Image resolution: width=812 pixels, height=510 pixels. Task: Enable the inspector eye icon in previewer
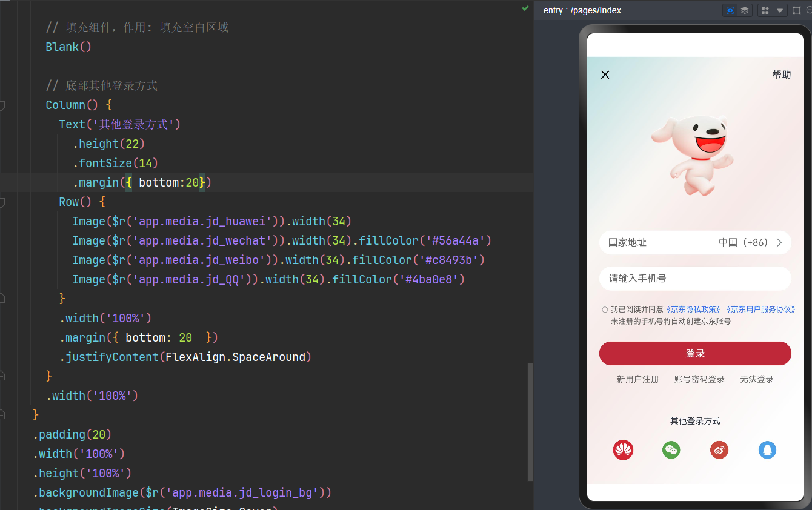[730, 10]
